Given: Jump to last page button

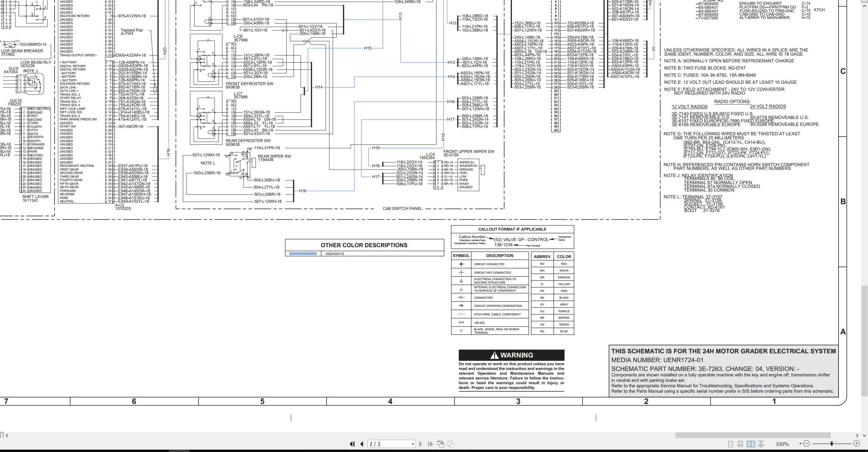Looking at the screenshot, I should [x=431, y=444].
